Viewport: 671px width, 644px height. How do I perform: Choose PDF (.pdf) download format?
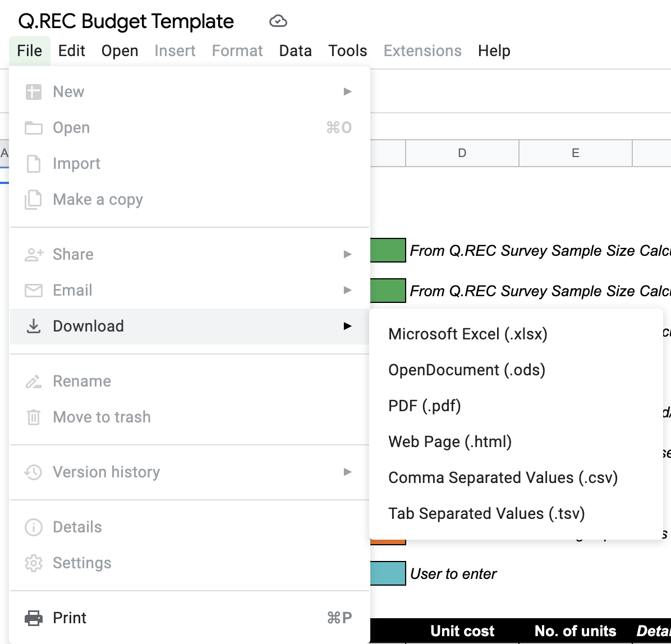pyautogui.click(x=425, y=406)
